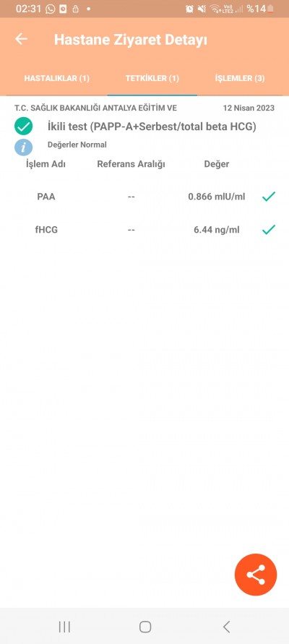Tap the back arrow in the header
The width and height of the screenshot is (289, 644).
pyautogui.click(x=21, y=39)
